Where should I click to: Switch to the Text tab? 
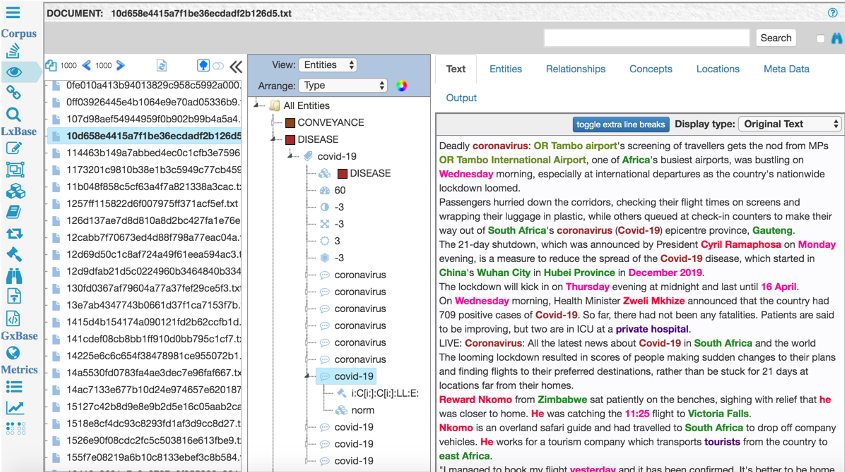click(455, 68)
